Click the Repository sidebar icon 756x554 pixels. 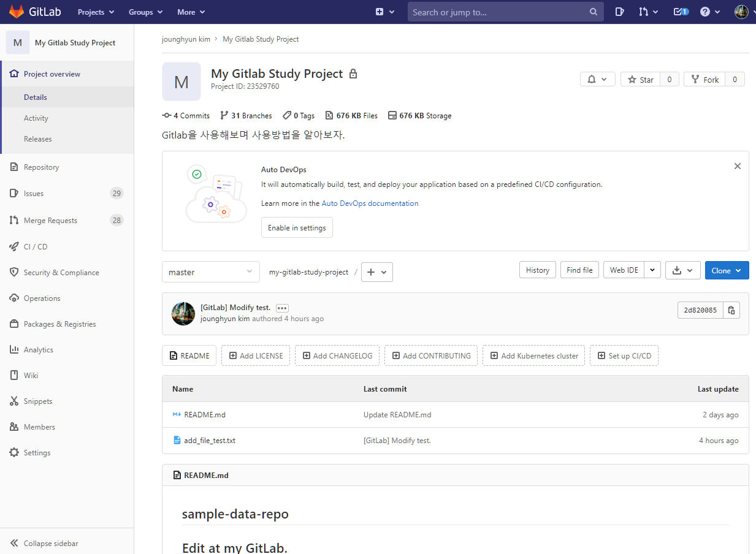[14, 167]
